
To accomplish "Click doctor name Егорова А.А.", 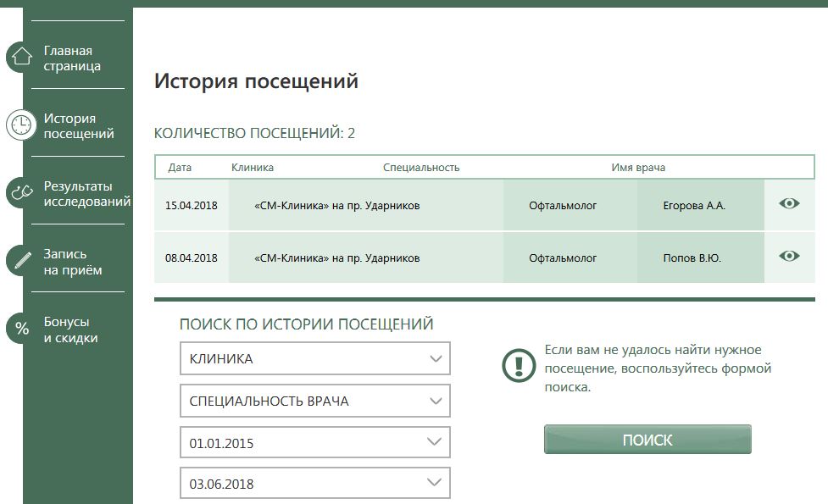I will [694, 206].
